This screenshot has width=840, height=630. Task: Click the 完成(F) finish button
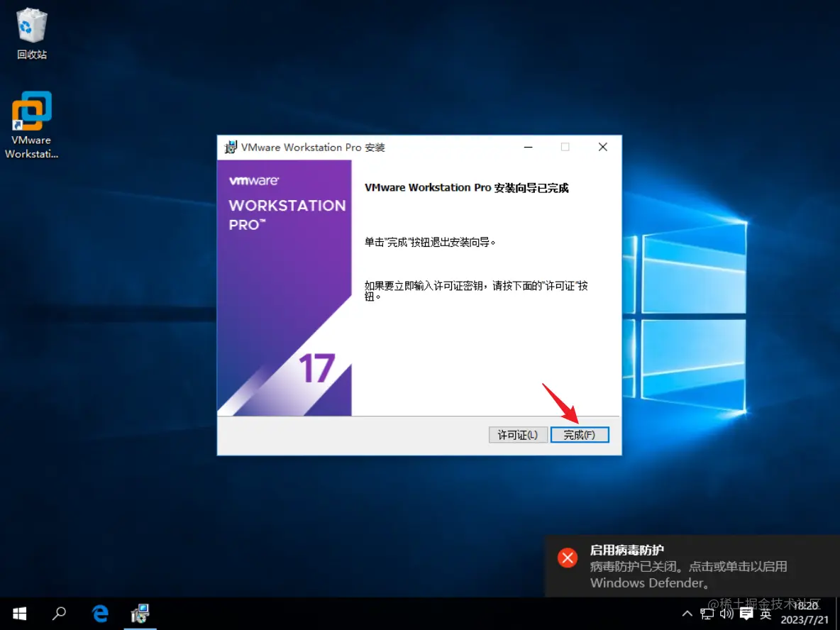[580, 434]
